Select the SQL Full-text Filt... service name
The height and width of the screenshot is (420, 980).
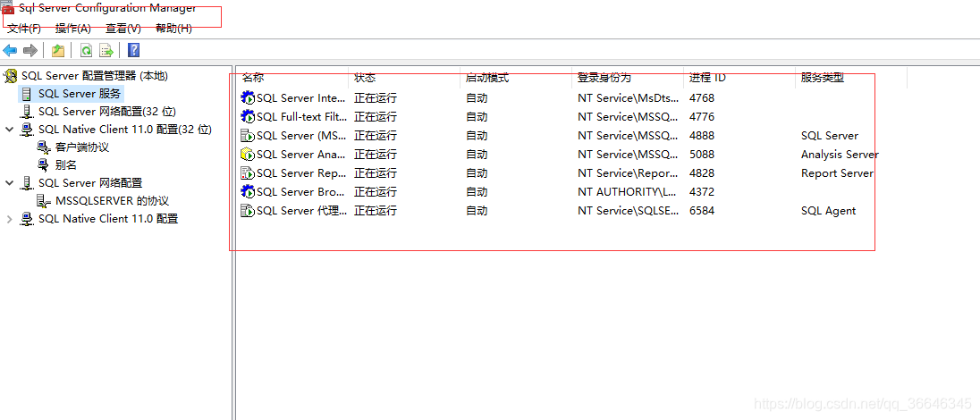click(301, 117)
